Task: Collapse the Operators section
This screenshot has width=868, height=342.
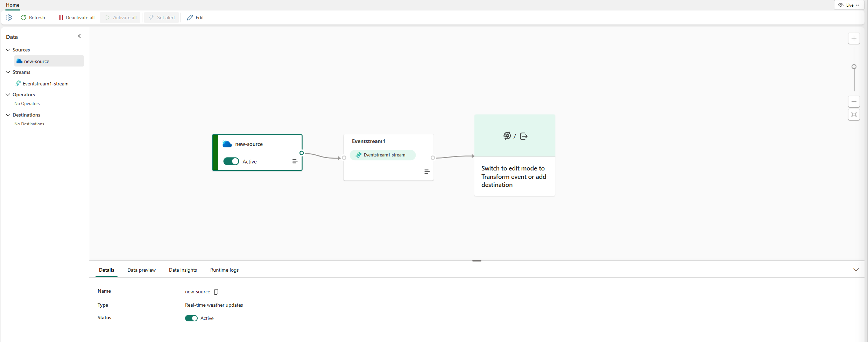Action: [x=8, y=95]
